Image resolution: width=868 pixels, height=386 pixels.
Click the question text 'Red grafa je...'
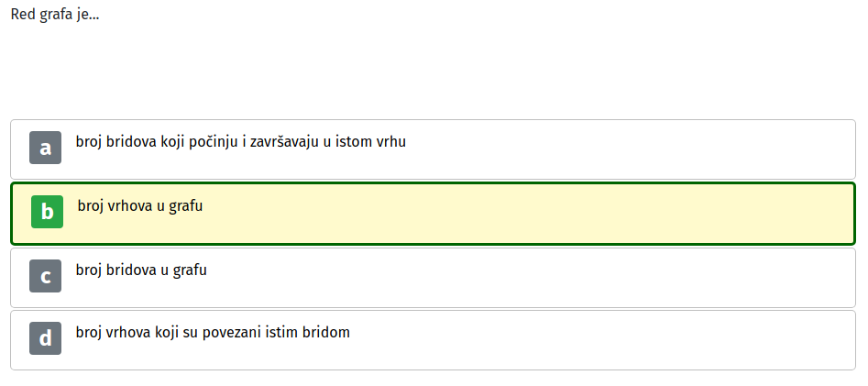55,15
